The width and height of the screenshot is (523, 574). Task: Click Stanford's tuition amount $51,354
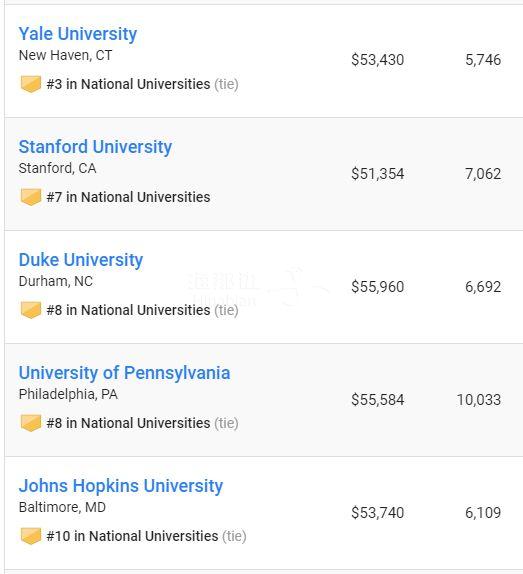(x=378, y=174)
